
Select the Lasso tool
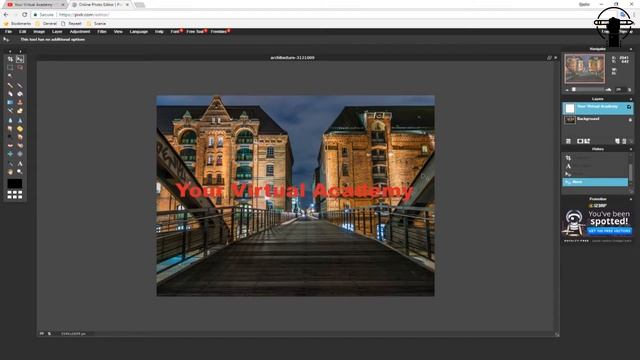point(20,67)
